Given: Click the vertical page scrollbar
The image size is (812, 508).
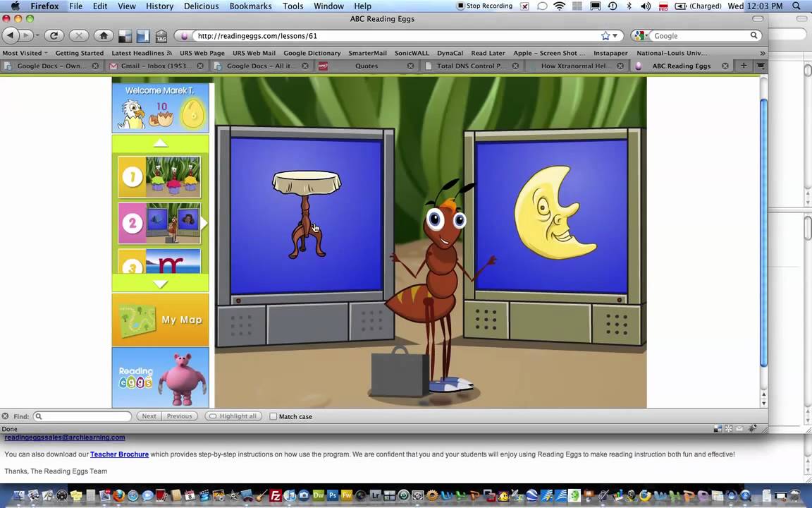Looking at the screenshot, I should 763,232.
